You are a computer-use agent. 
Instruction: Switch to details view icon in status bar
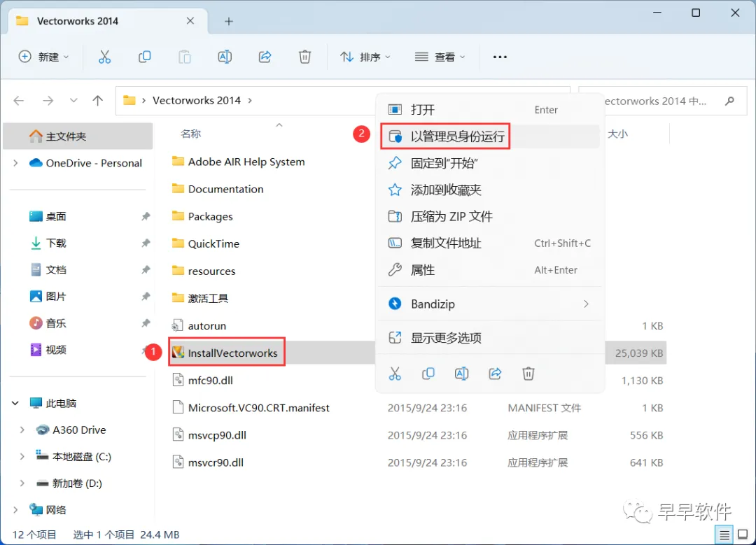coord(724,535)
